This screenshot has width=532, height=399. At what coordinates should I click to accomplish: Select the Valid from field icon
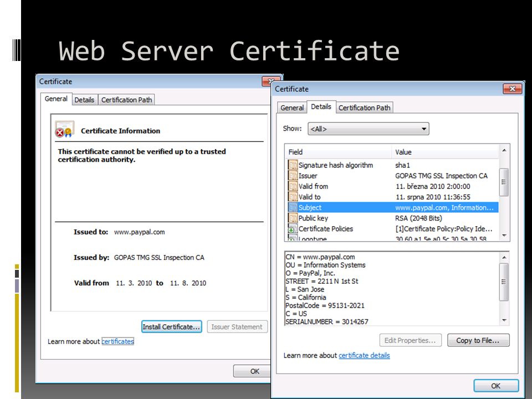point(293,186)
